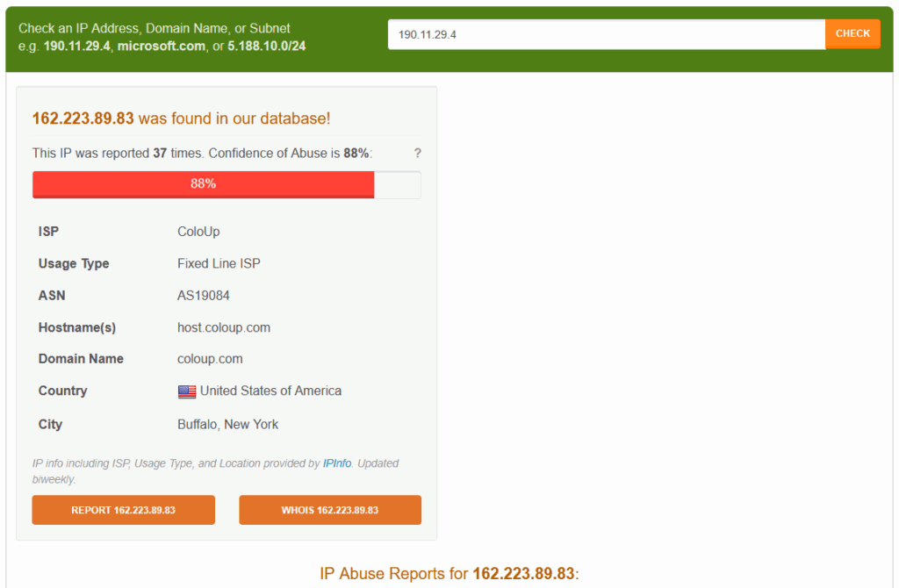Image resolution: width=899 pixels, height=588 pixels.
Task: Click United States of America country text
Action: [x=270, y=391]
